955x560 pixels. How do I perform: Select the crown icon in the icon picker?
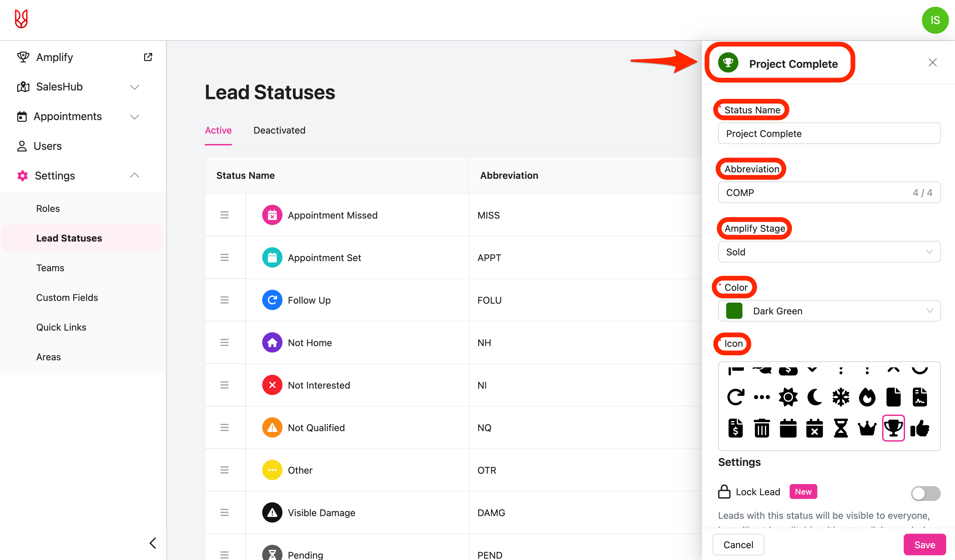[x=867, y=428]
